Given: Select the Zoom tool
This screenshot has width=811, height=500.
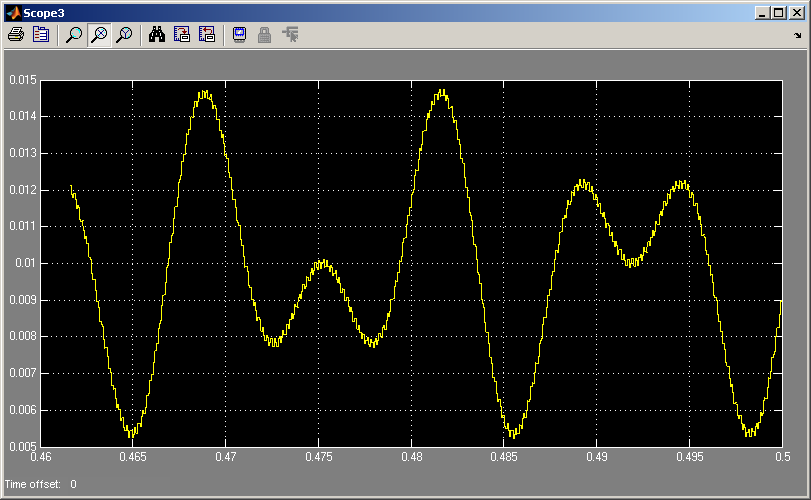Looking at the screenshot, I should click(74, 35).
